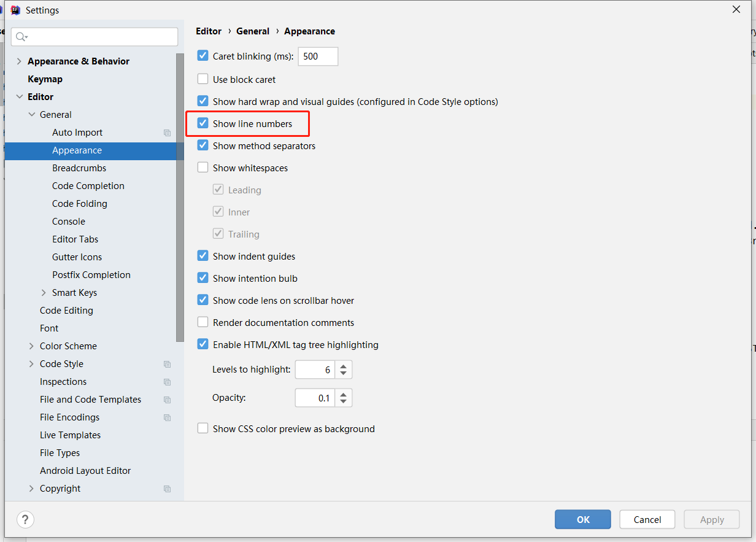Click the Caret blinking value field
Image resolution: width=756 pixels, height=542 pixels.
pyautogui.click(x=317, y=56)
